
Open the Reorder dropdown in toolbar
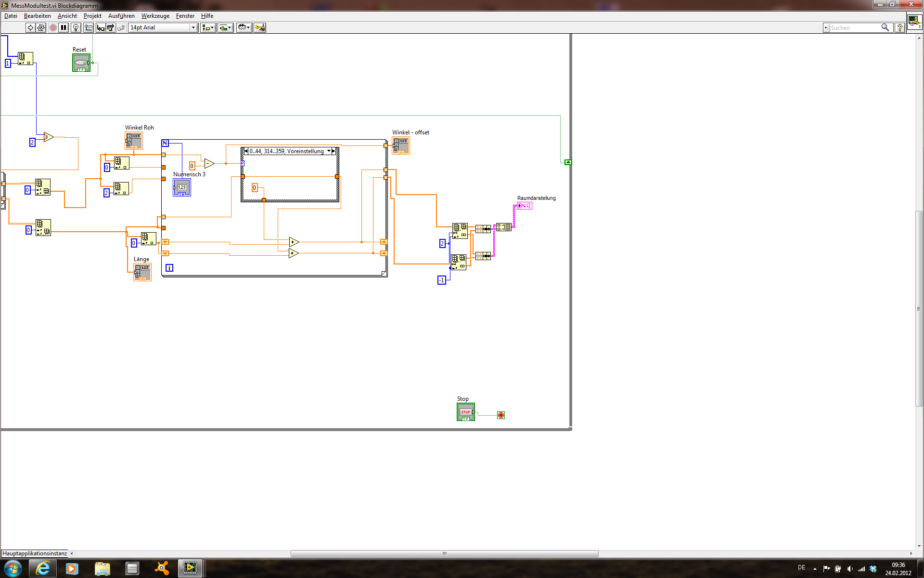pyautogui.click(x=244, y=28)
